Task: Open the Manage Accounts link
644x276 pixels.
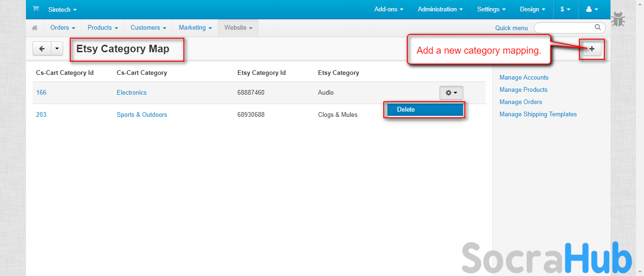Action: (524, 78)
